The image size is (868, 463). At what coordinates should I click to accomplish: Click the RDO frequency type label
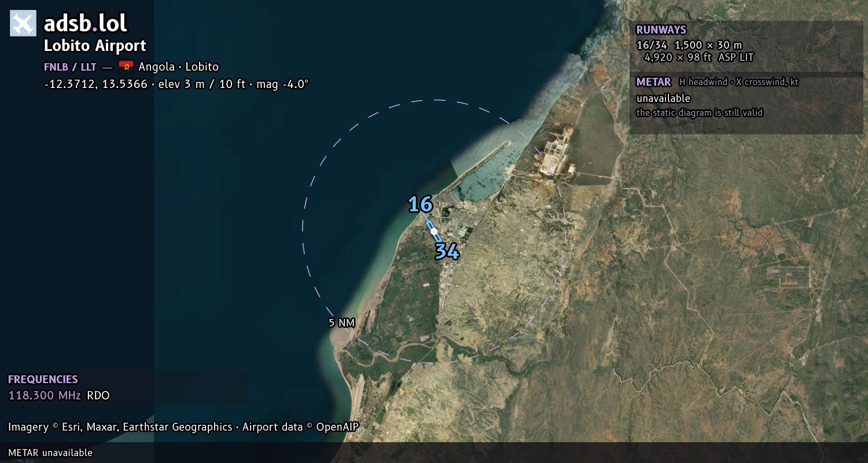pyautogui.click(x=98, y=396)
